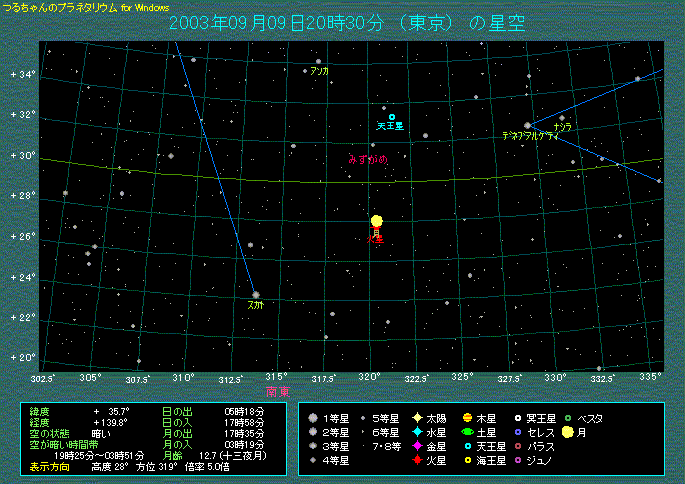The image size is (685, 484).
Task: Click the Moon (月) entry in the legend
Action: point(568,432)
